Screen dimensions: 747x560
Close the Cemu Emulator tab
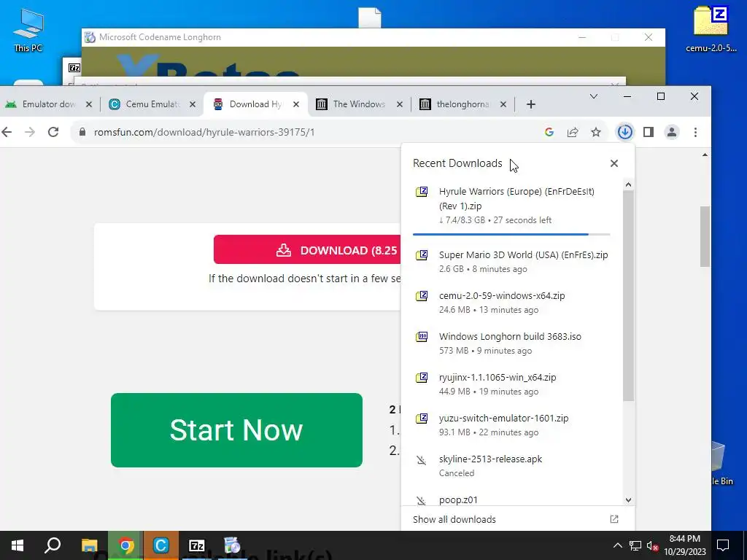point(193,104)
